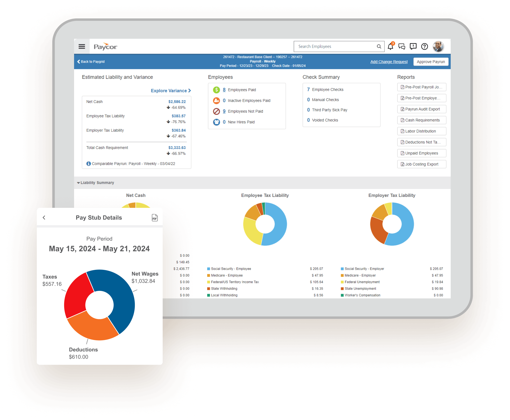Click the red Employees Not Paid icon
Viewport: 510px width, 420px height.
216,111
